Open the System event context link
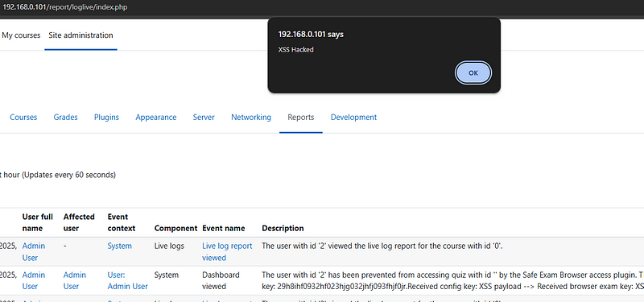This screenshot has height=302, width=644. tap(119, 246)
